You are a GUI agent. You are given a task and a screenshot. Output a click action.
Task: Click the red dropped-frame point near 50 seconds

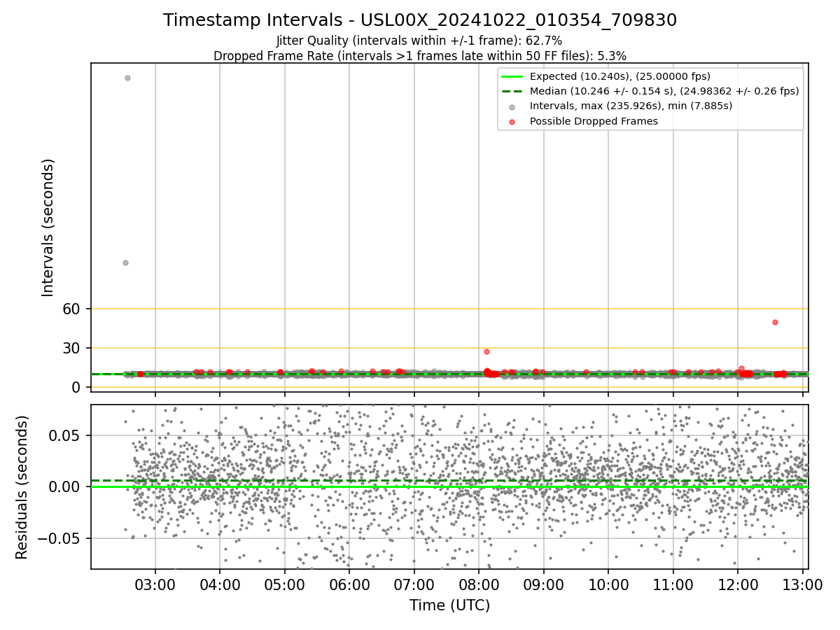click(775, 322)
